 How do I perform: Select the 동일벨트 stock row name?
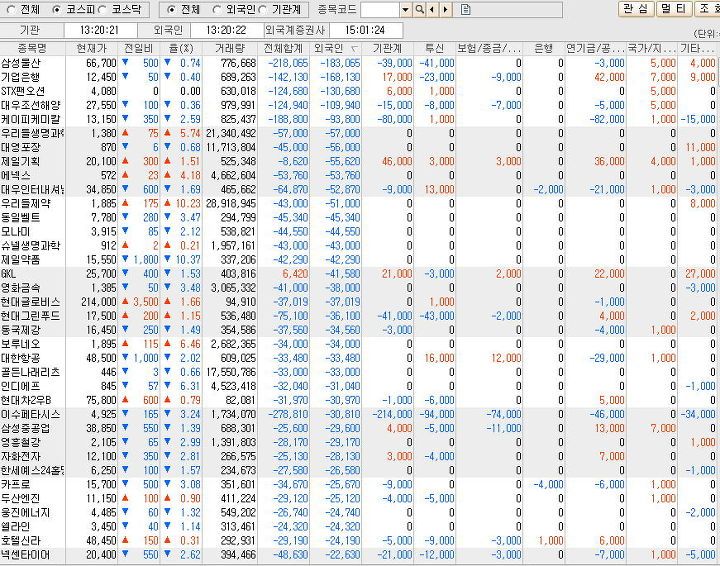21,218
